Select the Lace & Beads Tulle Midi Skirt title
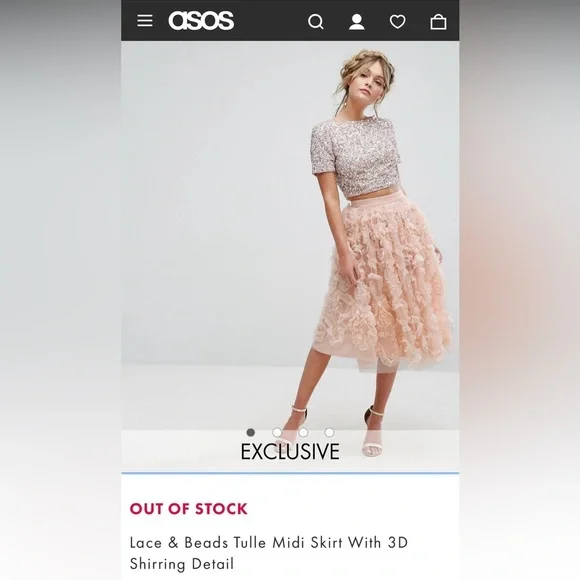The height and width of the screenshot is (580, 580). tap(269, 553)
